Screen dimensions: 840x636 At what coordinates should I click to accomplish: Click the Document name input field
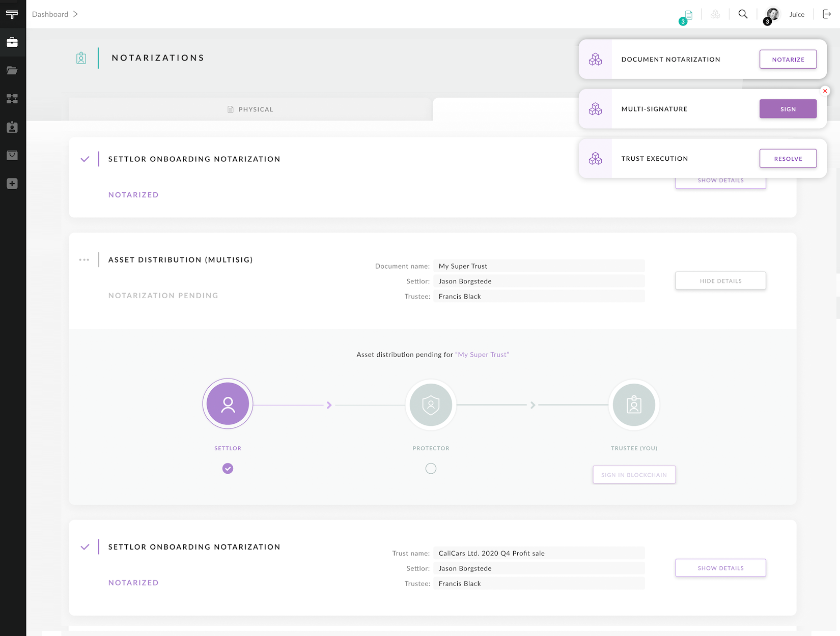(539, 266)
